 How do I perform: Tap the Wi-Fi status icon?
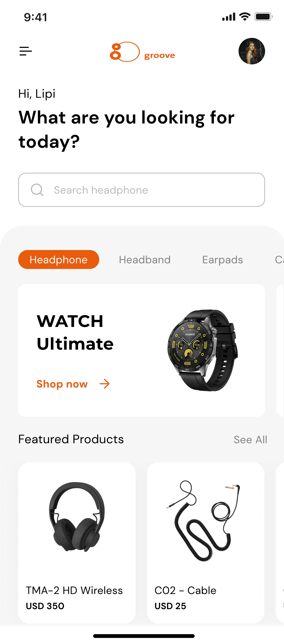tap(245, 17)
